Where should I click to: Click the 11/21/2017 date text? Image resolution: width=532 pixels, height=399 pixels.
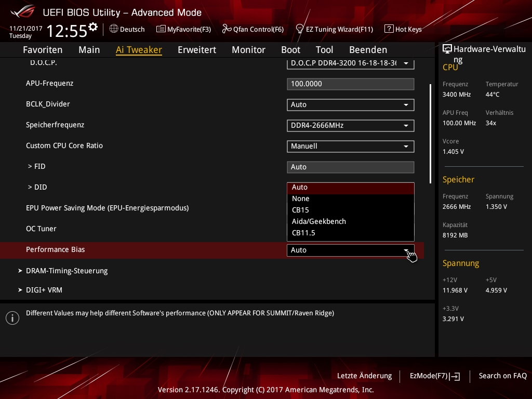click(x=26, y=29)
